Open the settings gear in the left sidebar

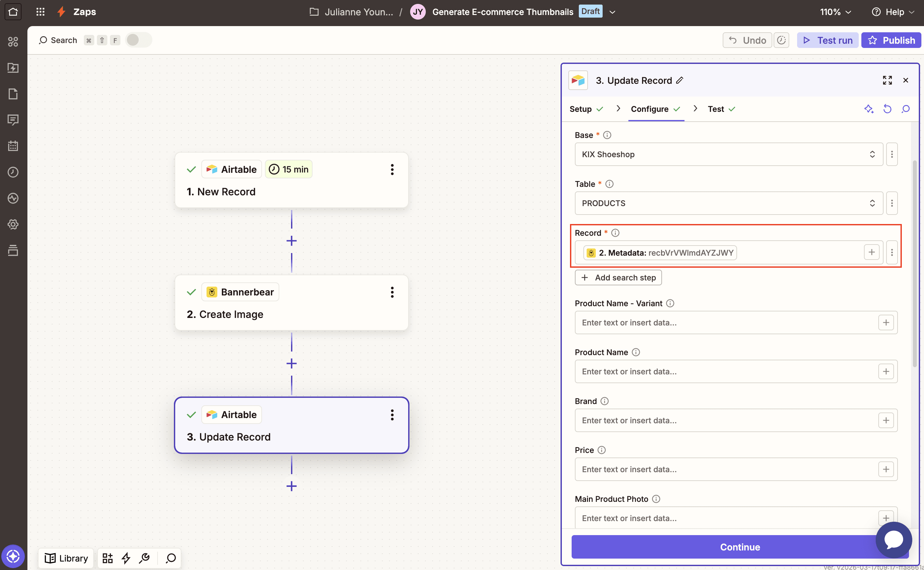[x=13, y=224]
